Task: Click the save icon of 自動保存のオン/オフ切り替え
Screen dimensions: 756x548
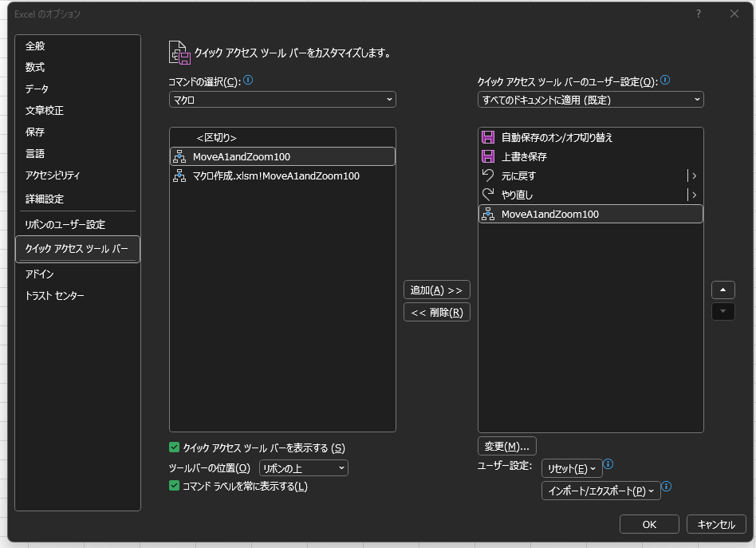Action: click(x=488, y=137)
